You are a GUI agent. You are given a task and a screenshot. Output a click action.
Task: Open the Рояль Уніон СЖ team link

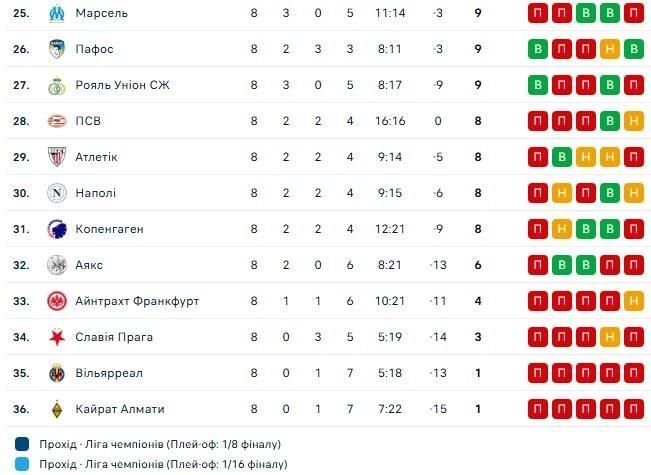(122, 85)
